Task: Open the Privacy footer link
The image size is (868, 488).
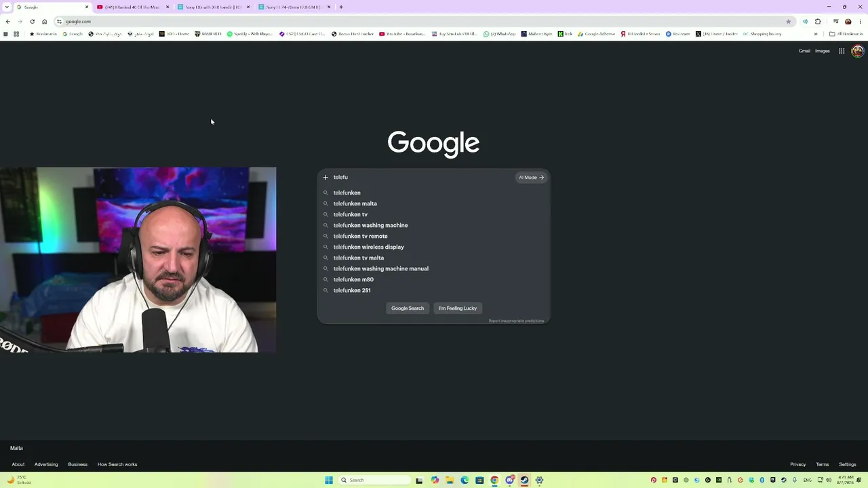Action: (797, 464)
